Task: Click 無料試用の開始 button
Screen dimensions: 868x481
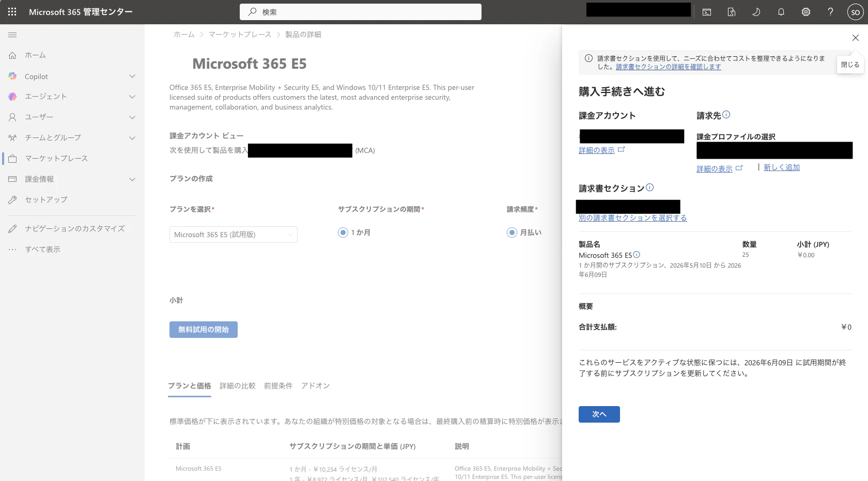Action: click(x=204, y=330)
